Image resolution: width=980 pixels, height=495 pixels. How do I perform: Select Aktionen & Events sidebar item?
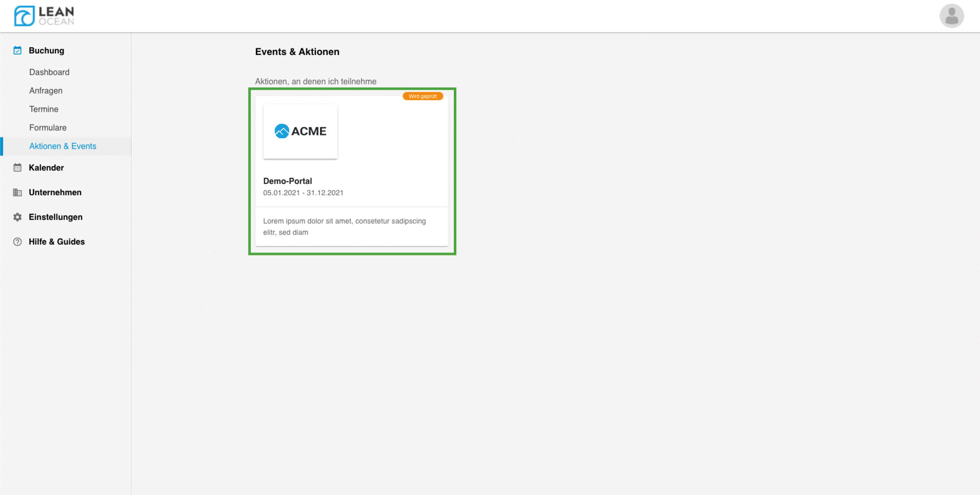tap(63, 146)
